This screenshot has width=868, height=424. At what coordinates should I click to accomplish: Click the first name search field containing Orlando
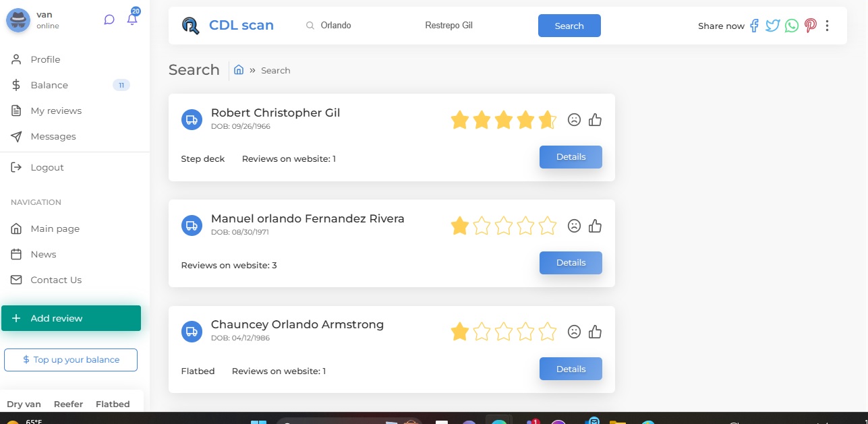click(357, 26)
